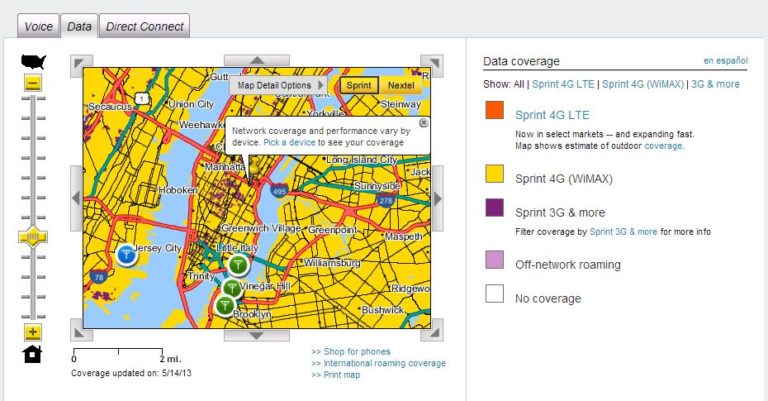Image resolution: width=768 pixels, height=401 pixels.
Task: Pan the map left with the west arrow
Action: click(x=77, y=197)
